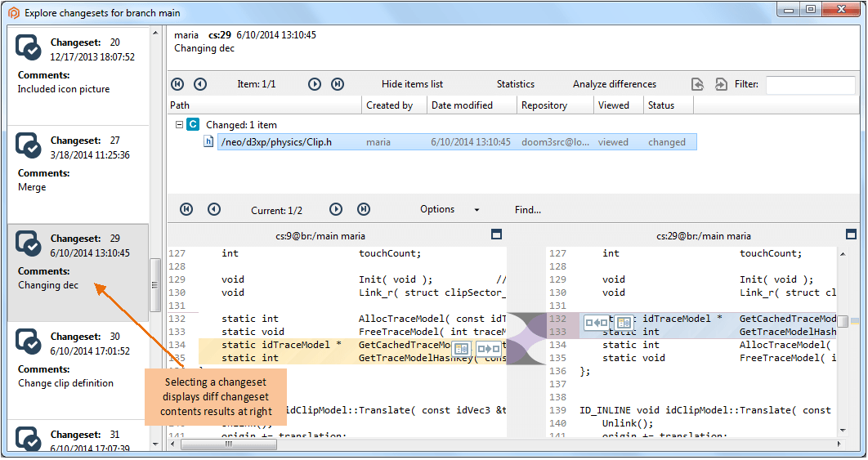Click the blue Changed category icon
868x460 pixels.
[x=193, y=124]
